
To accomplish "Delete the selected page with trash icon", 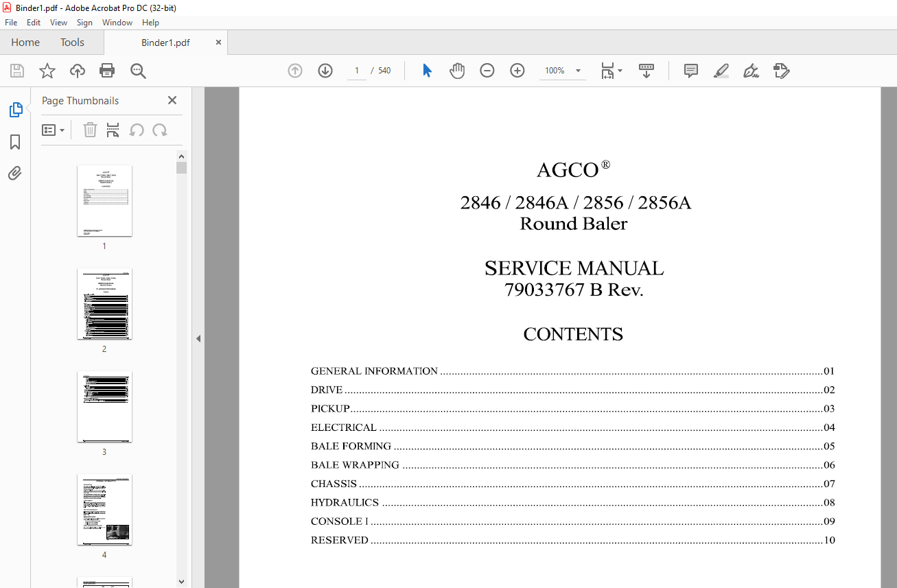I will [x=90, y=130].
